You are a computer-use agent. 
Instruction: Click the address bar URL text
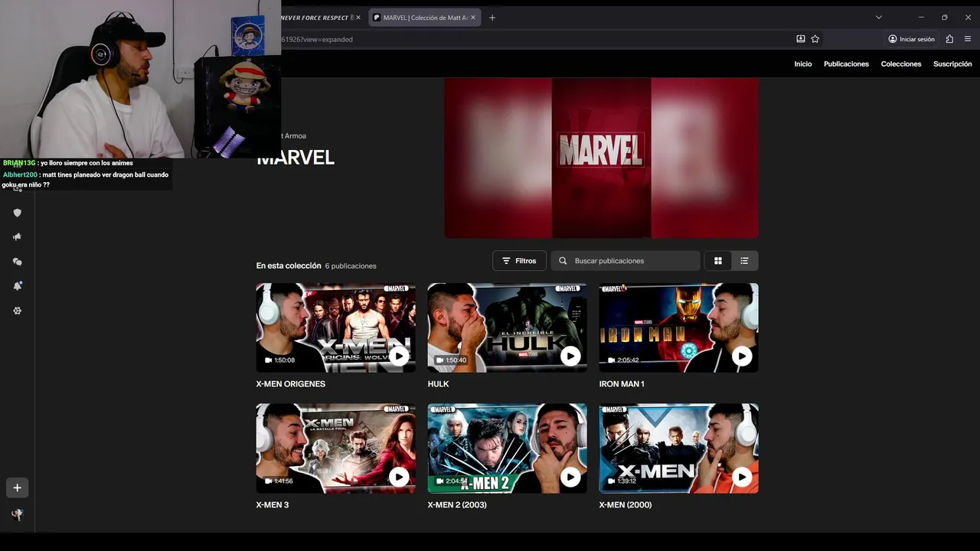[x=316, y=39]
